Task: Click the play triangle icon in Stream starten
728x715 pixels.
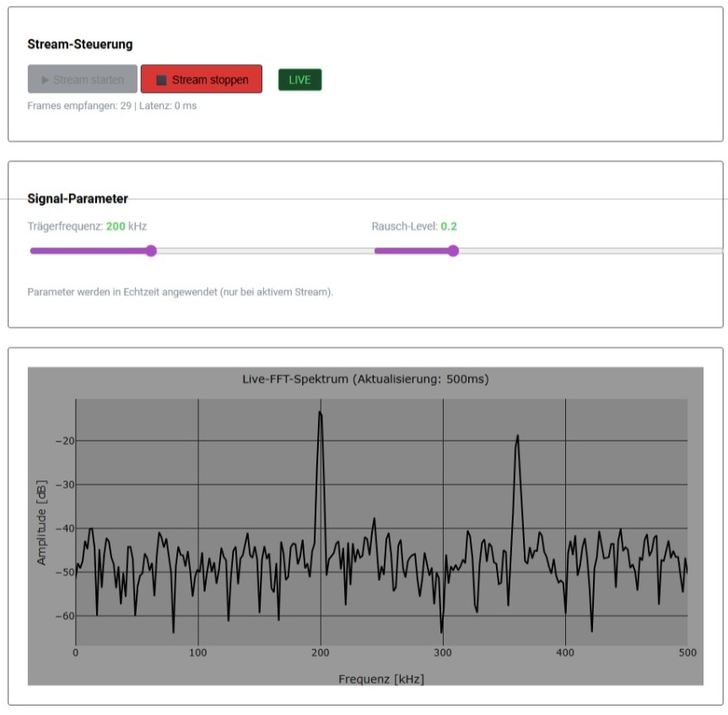Action: [x=45, y=80]
